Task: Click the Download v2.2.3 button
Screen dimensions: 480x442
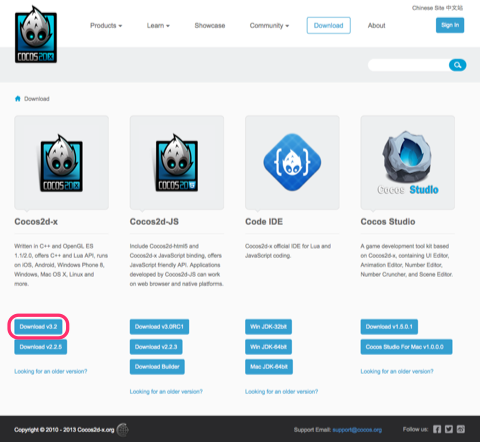Action: click(156, 347)
